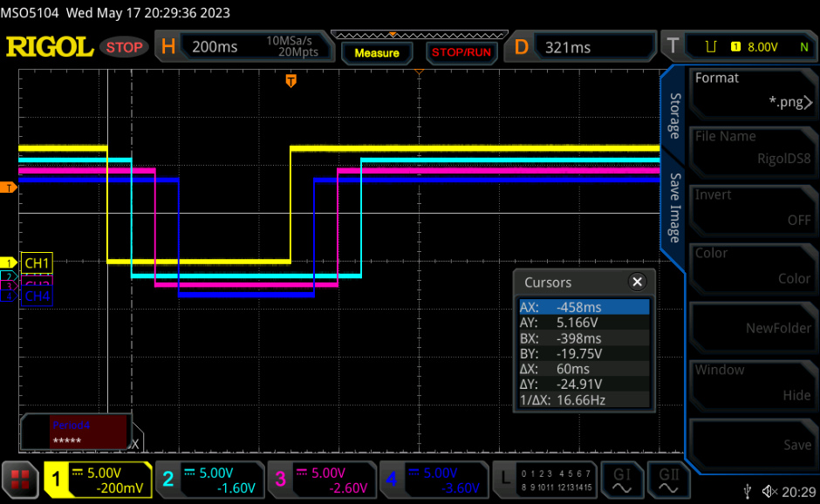This screenshot has width=820, height=504.
Task: Click the waveform memory position bar
Action: 420,35
